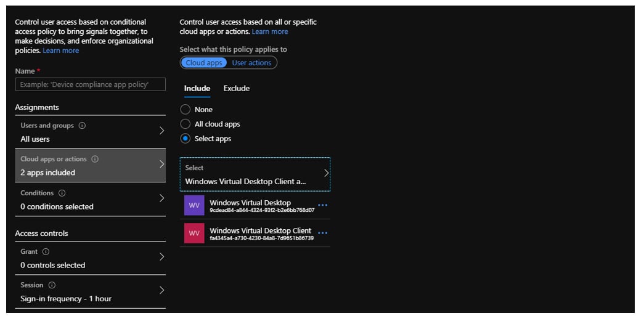Expand Grant controls chevron

point(161,257)
